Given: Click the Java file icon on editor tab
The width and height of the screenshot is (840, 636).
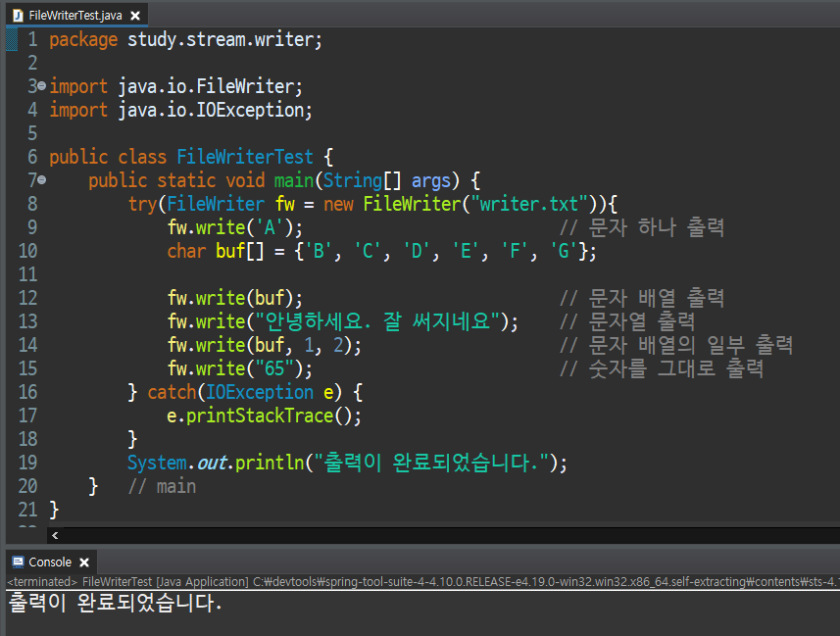Looking at the screenshot, I should [x=18, y=16].
